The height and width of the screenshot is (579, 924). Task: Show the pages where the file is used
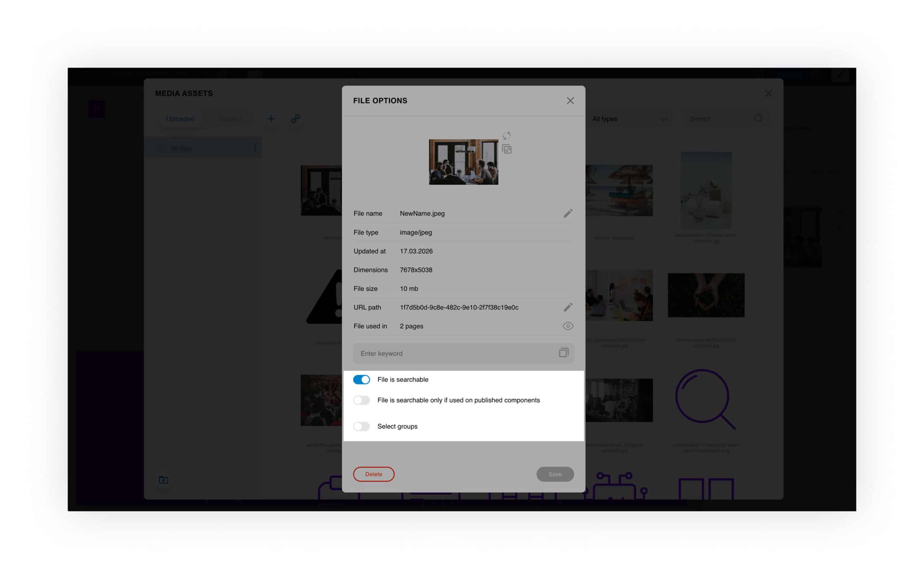pyautogui.click(x=567, y=326)
